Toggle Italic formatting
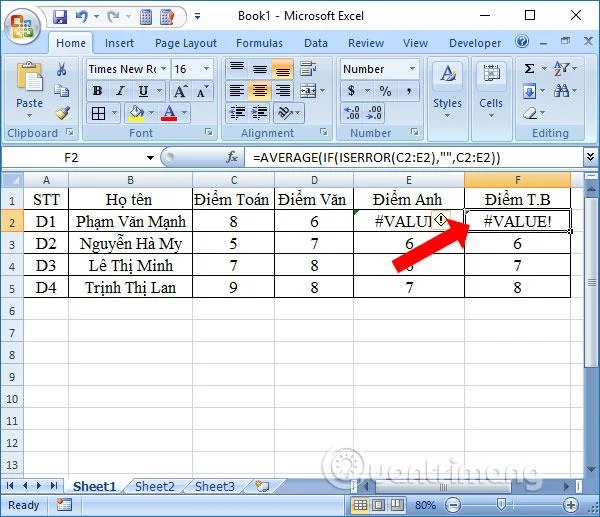Viewport: 600px width, 517px height. (x=120, y=91)
